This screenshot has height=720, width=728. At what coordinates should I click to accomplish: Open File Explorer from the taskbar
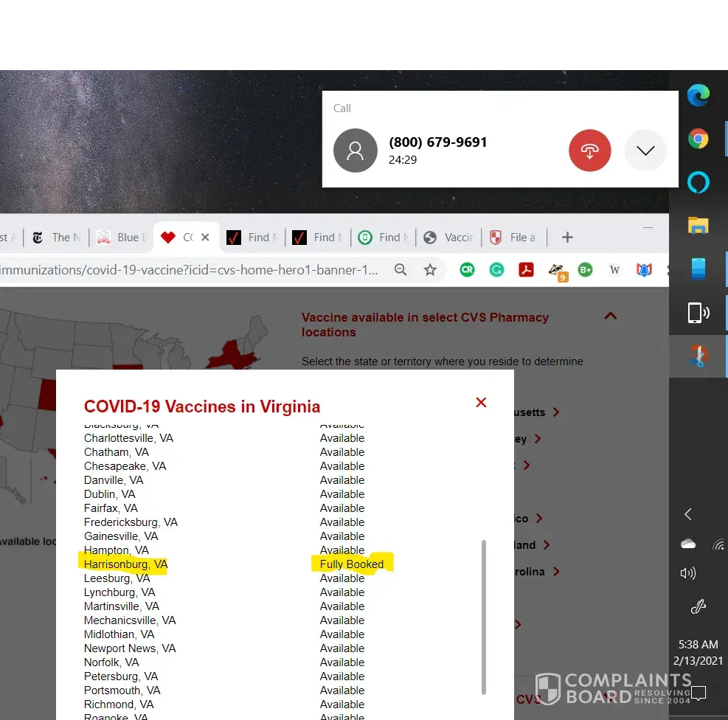(x=698, y=225)
